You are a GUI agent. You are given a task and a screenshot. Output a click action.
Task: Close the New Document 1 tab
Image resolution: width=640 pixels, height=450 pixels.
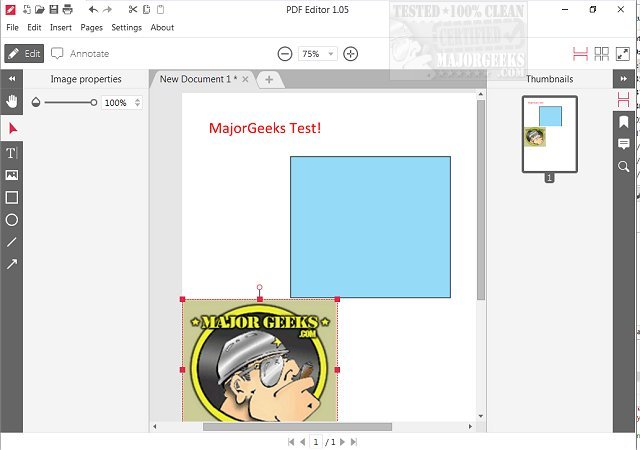coord(245,79)
